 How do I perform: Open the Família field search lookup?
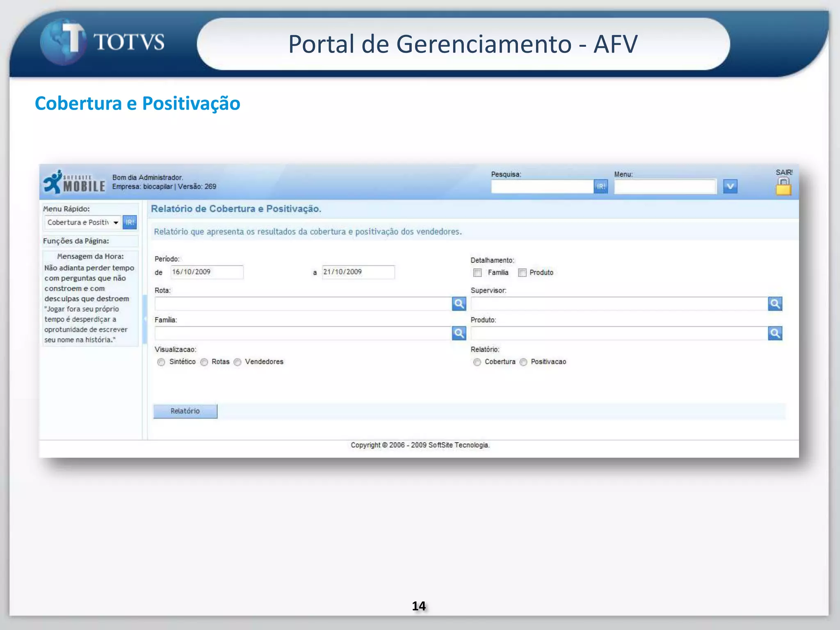[x=459, y=333]
